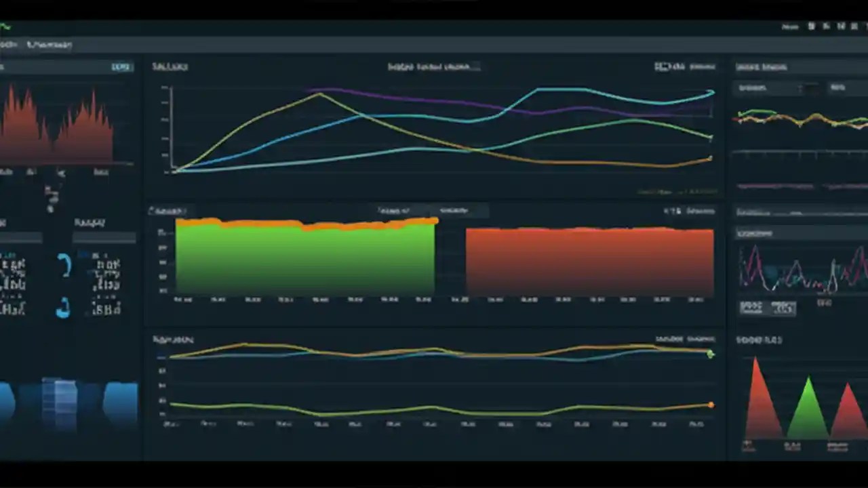Toggle the green status marker on the bottom line chart
The image size is (868, 488).
(710, 354)
